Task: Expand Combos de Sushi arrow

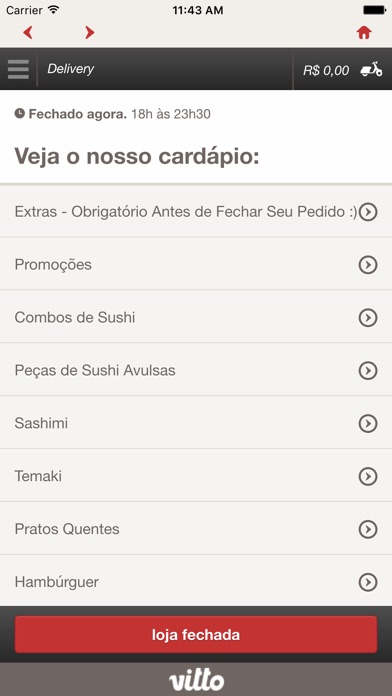Action: click(368, 318)
